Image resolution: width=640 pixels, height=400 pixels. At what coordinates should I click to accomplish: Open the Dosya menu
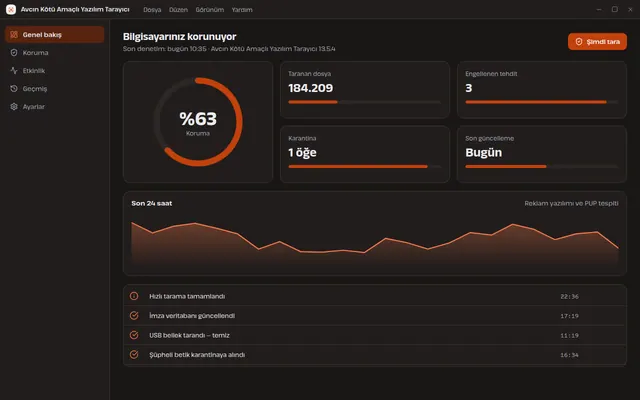[x=152, y=9]
